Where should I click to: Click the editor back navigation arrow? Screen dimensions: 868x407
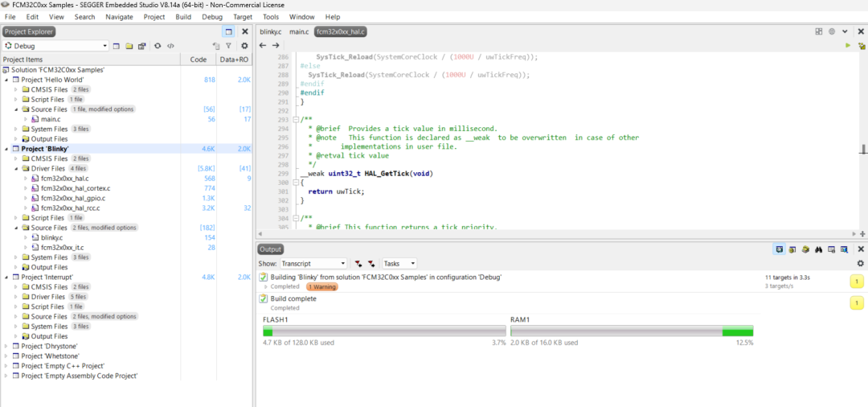tap(263, 46)
